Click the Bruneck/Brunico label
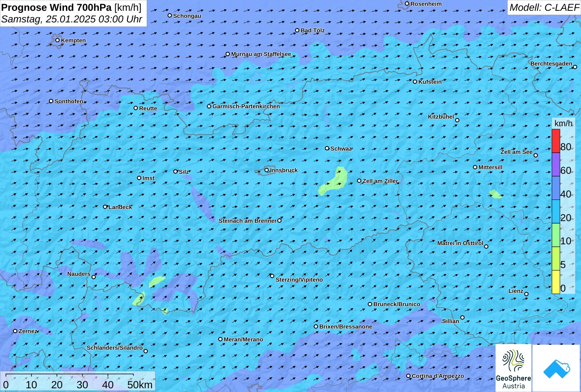 pyautogui.click(x=397, y=304)
